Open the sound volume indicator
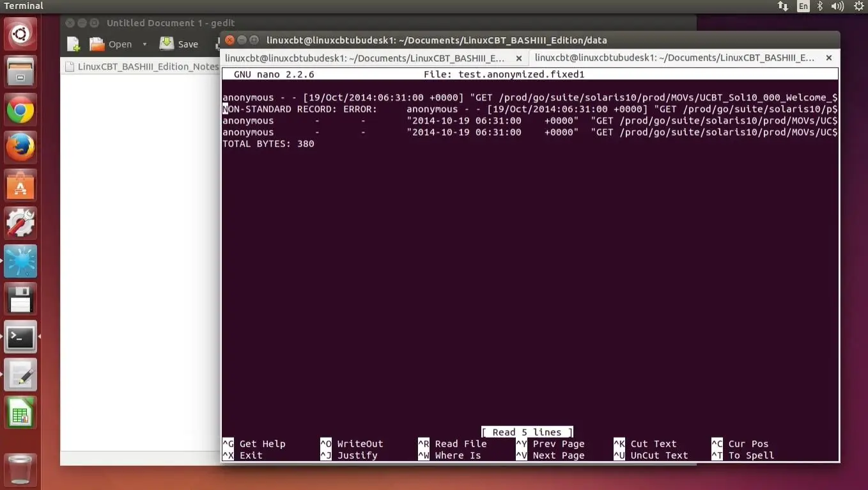868x490 pixels. (x=838, y=6)
